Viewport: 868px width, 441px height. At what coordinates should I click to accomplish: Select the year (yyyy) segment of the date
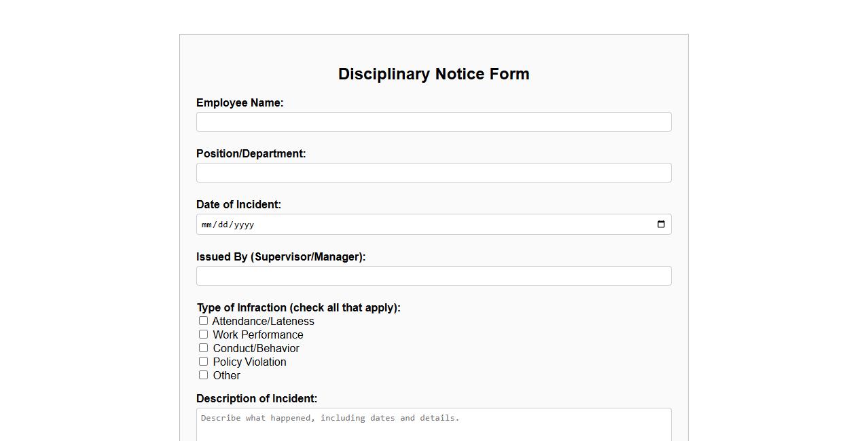[242, 224]
